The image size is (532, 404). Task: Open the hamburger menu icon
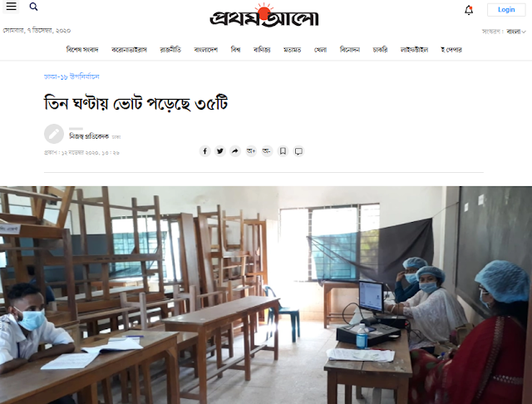coord(11,7)
